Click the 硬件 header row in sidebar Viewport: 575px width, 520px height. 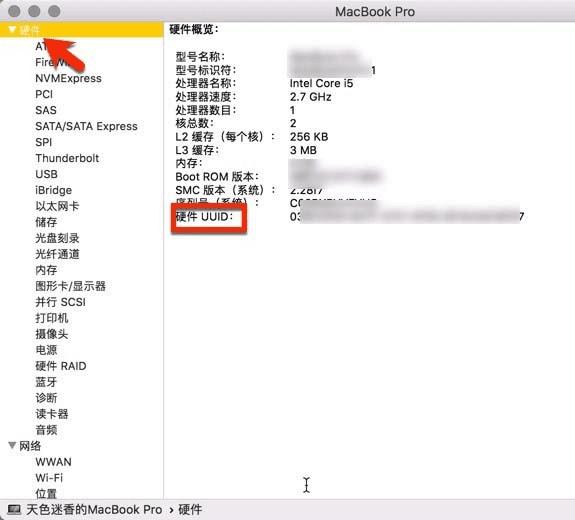pos(81,29)
